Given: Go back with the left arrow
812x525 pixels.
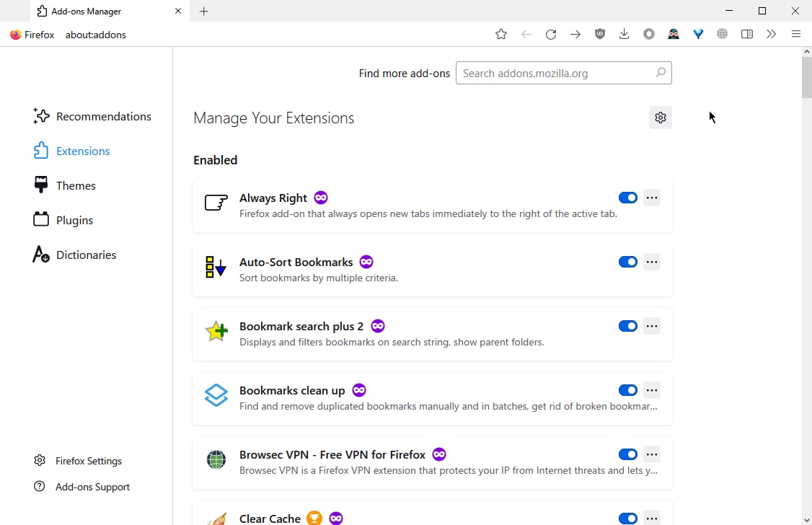Looking at the screenshot, I should [526, 34].
